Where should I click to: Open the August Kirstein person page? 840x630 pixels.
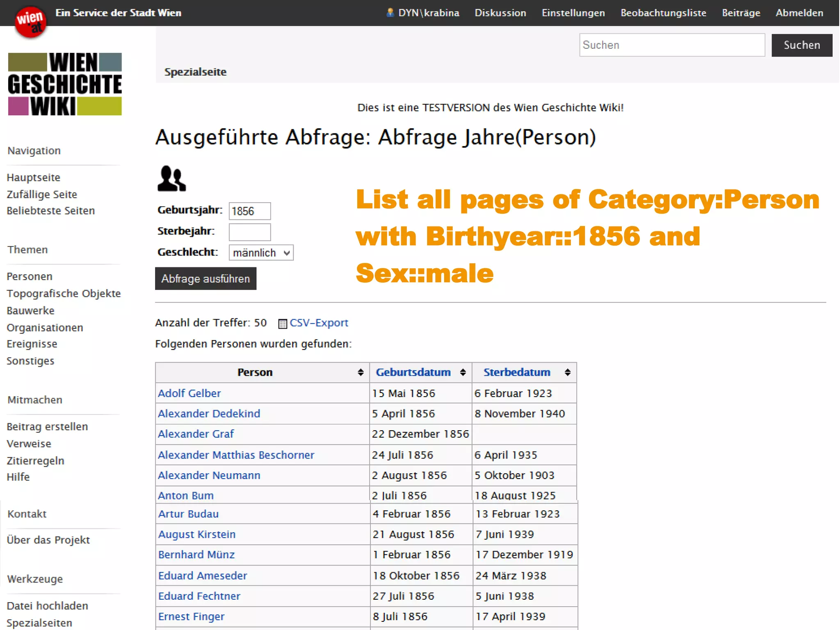197,534
